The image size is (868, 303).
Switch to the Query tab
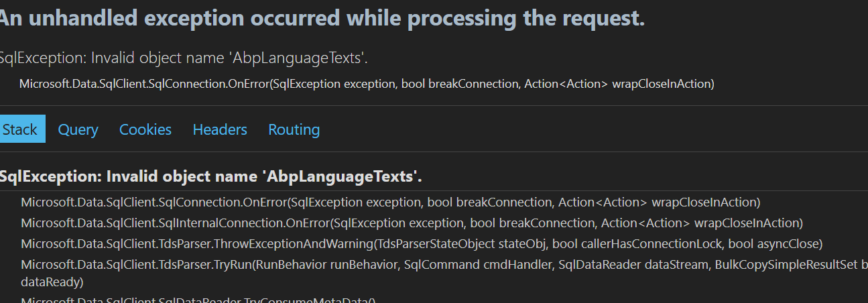tap(78, 129)
